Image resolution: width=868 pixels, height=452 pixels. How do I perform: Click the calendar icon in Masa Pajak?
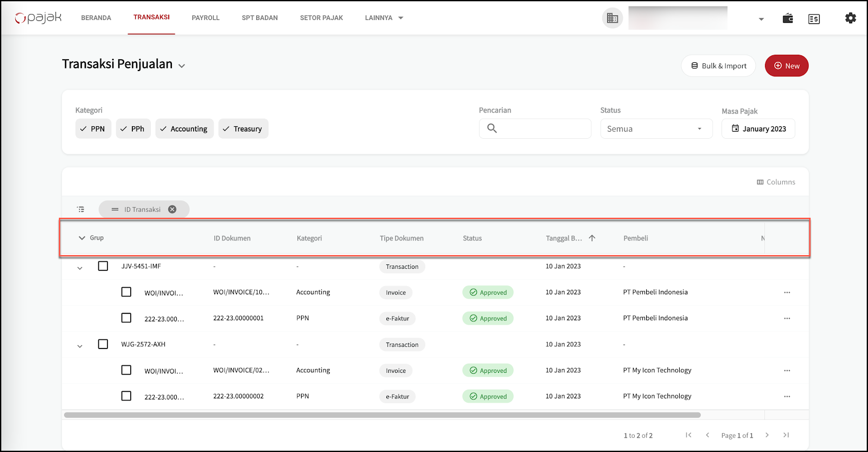tap(735, 128)
